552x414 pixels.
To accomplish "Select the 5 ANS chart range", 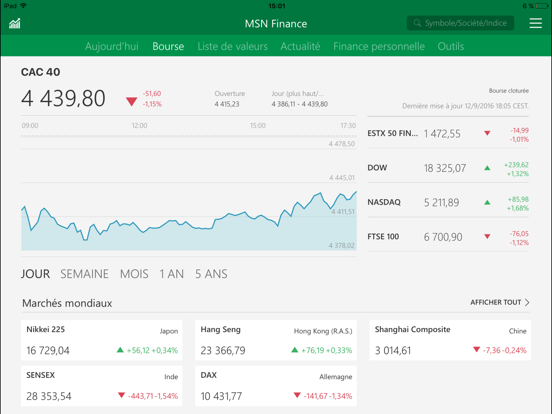I will 211,274.
